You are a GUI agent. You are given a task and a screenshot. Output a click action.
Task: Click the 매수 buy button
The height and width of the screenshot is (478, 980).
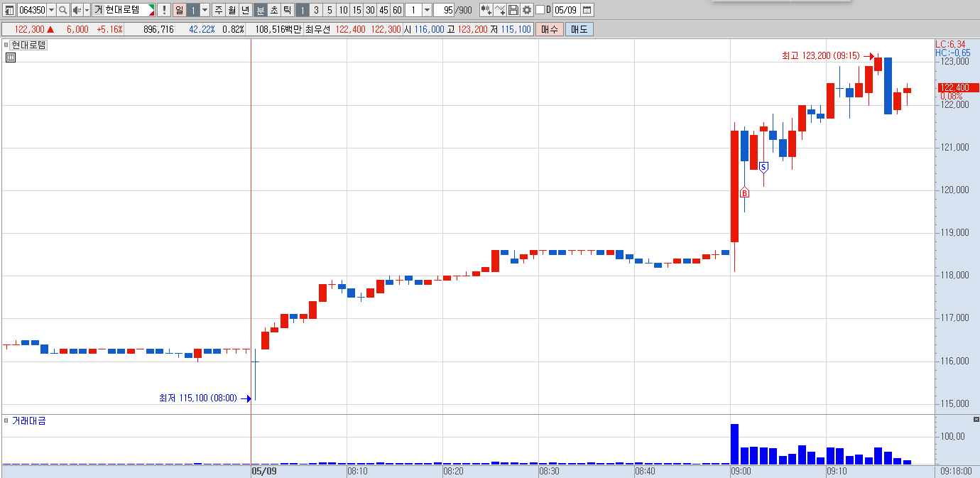(x=550, y=29)
